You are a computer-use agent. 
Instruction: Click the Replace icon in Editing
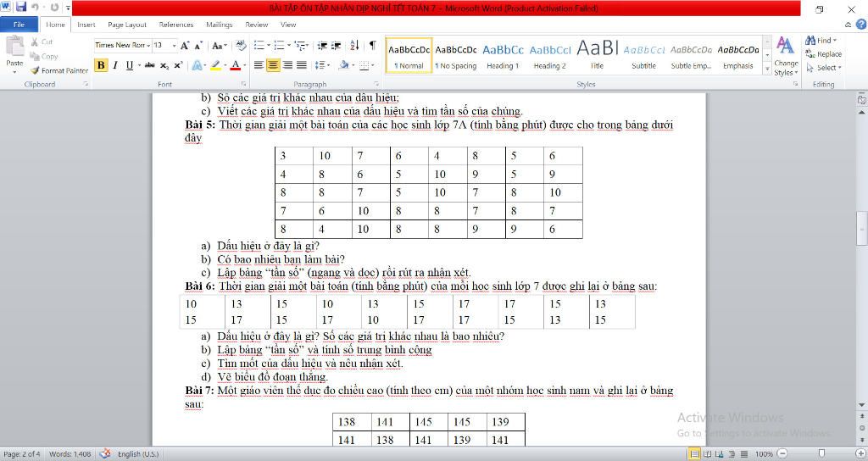coord(810,53)
